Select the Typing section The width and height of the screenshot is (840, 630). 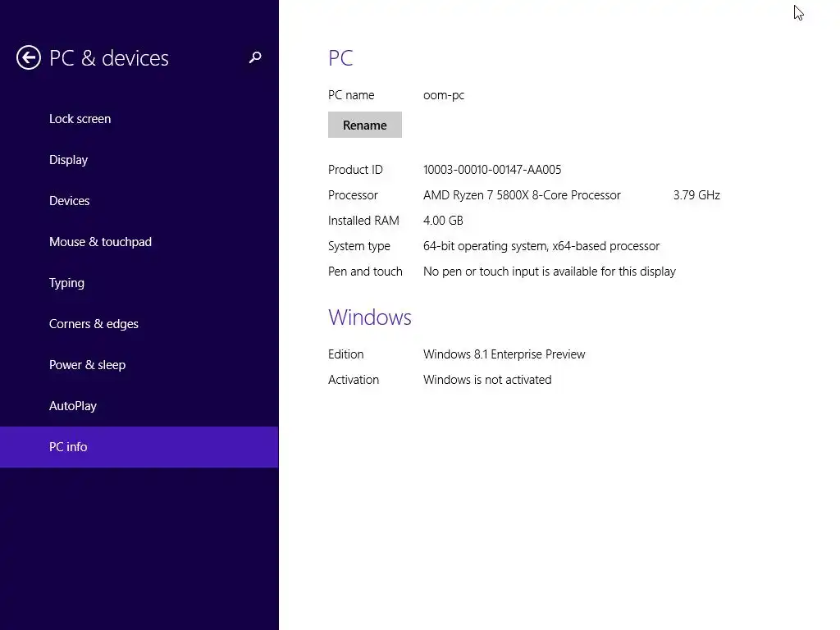point(139,283)
